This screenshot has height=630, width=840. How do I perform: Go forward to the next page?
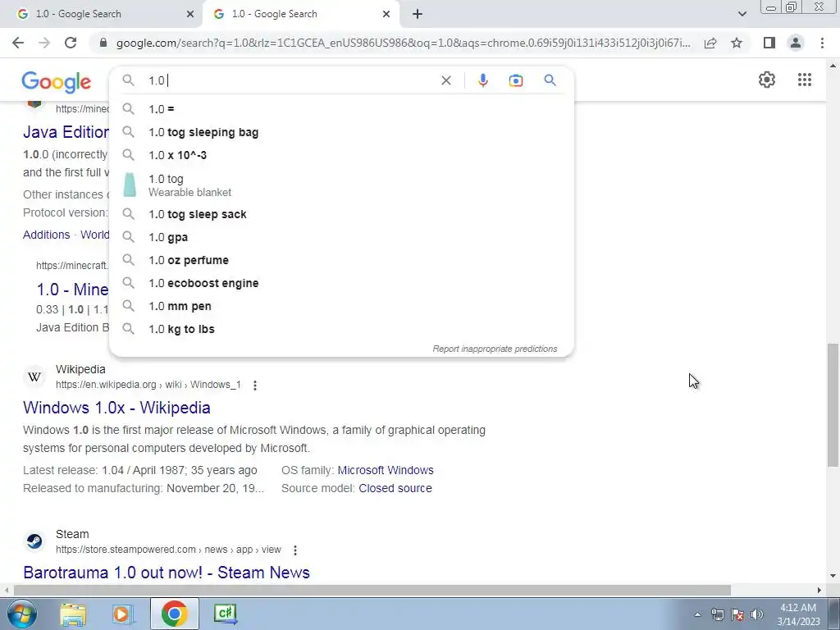point(44,43)
